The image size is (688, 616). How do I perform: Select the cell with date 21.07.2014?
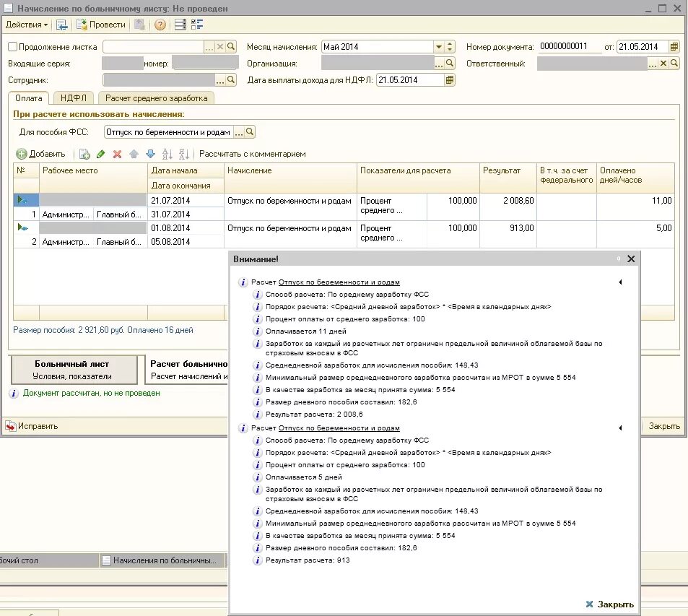point(186,201)
